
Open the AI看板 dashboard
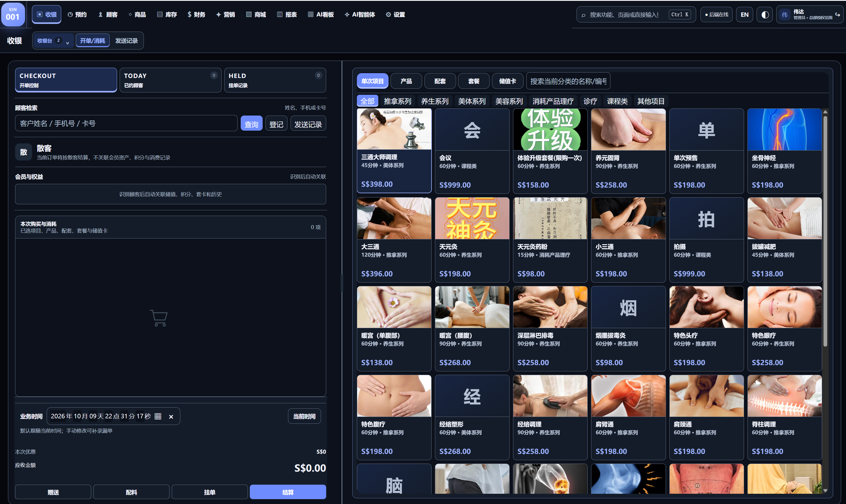[321, 15]
